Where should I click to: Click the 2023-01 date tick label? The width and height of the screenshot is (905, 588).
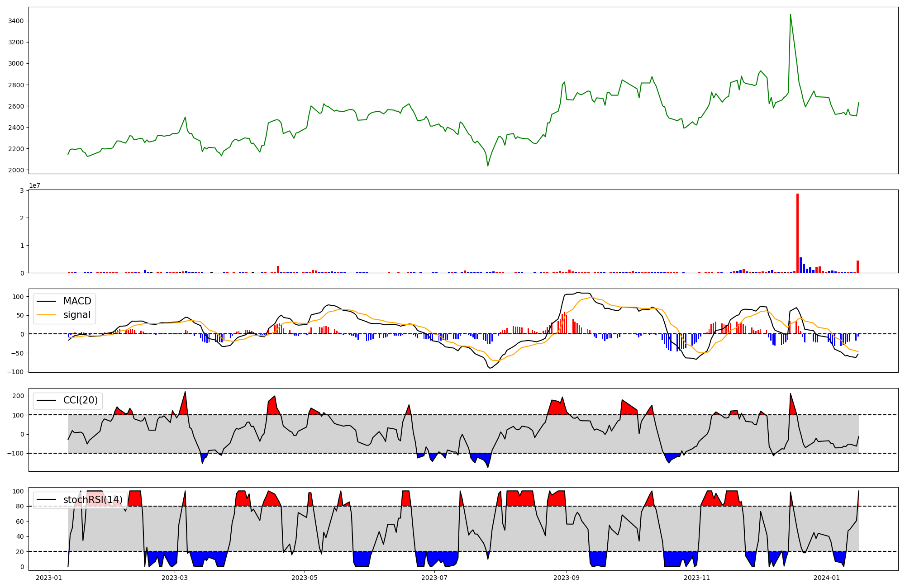[x=48, y=578]
